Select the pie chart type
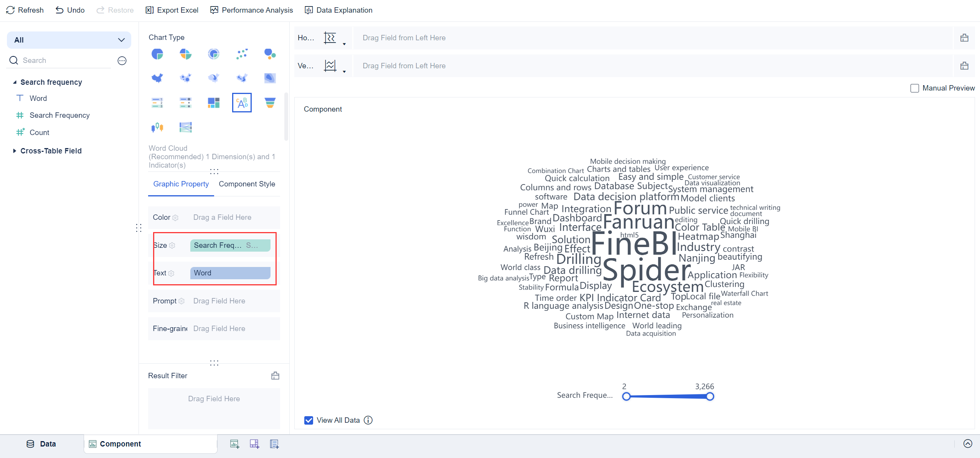980x458 pixels. (158, 54)
